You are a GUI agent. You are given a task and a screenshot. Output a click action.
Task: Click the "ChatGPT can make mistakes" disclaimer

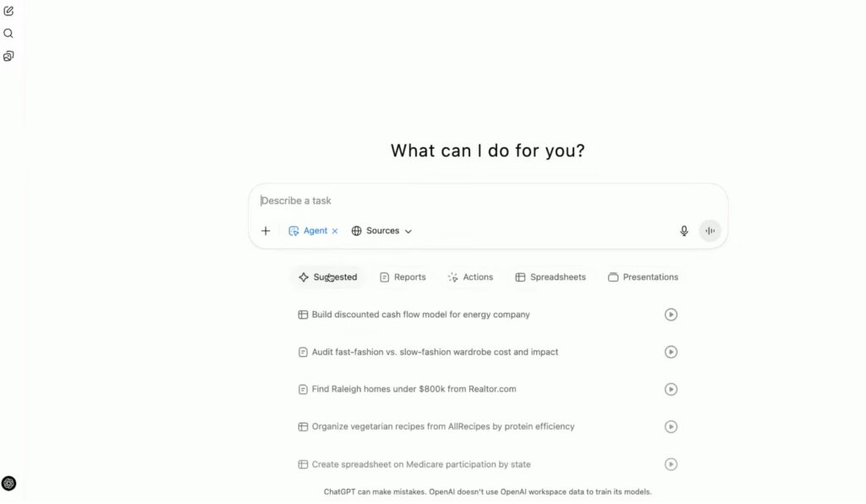(x=488, y=492)
